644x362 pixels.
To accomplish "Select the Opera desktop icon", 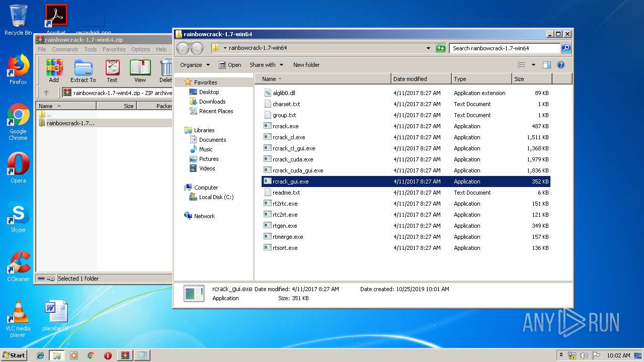I will [18, 168].
